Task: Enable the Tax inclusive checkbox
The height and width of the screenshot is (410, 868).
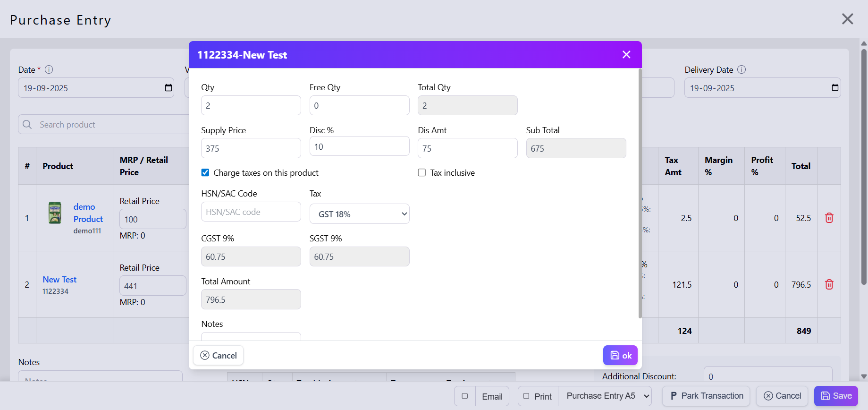Action: tap(422, 173)
